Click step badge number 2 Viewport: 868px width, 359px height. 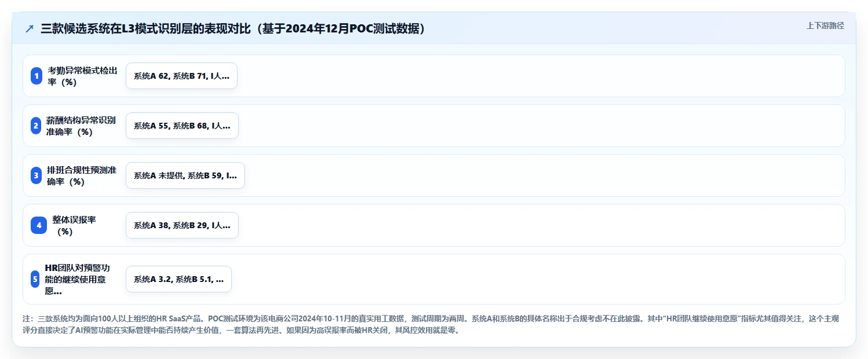tap(37, 126)
